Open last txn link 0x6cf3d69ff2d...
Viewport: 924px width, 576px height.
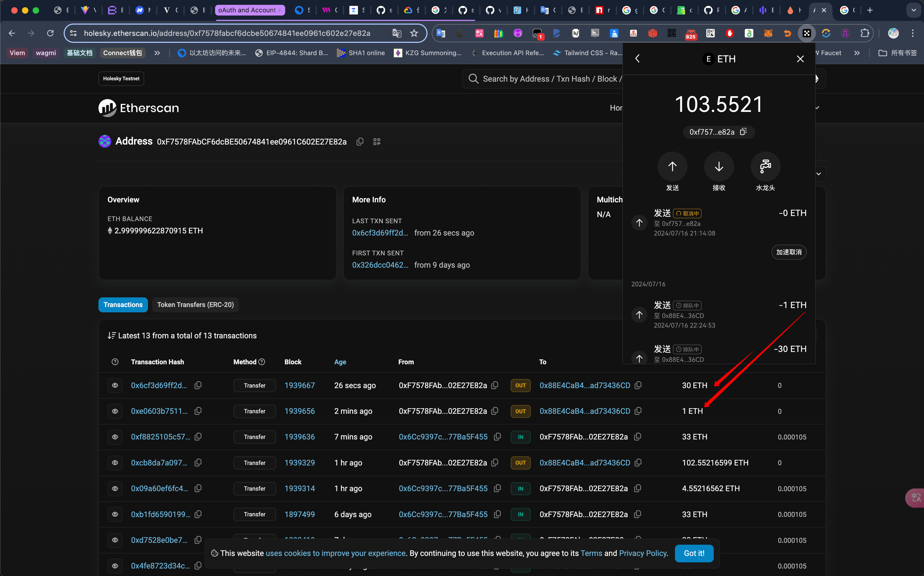[380, 233]
